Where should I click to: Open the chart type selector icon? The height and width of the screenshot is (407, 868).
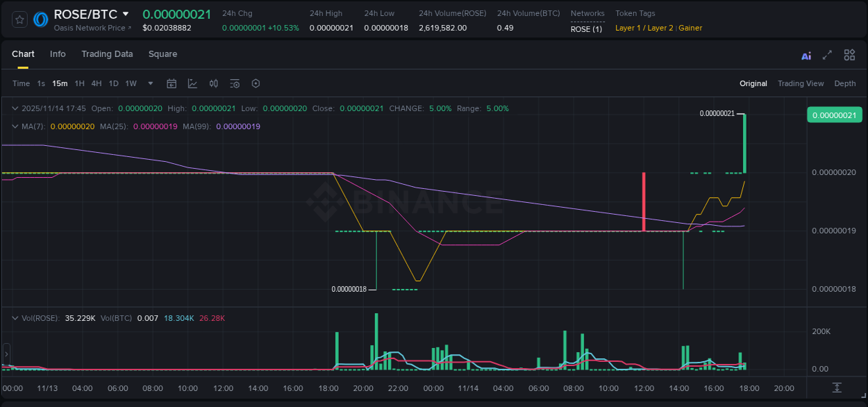tap(192, 83)
